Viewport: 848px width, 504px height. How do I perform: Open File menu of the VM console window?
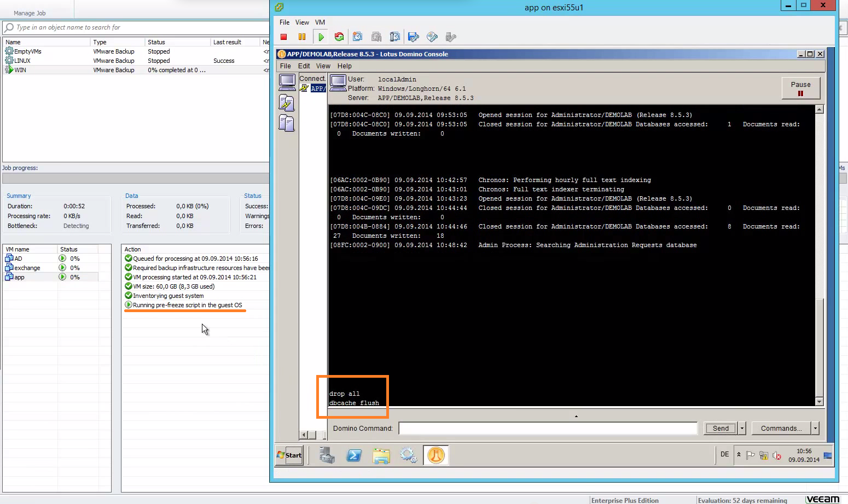(284, 22)
